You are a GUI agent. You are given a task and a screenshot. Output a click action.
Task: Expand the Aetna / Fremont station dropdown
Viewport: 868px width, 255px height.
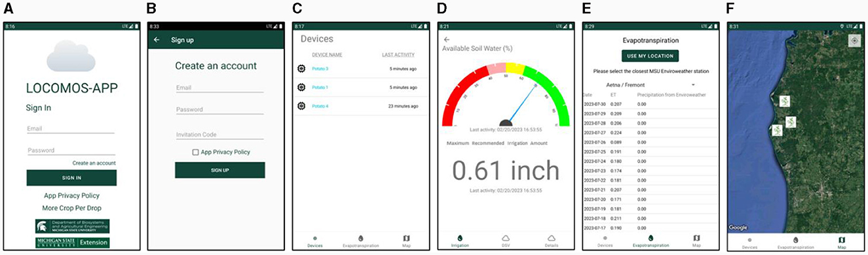pyautogui.click(x=645, y=85)
